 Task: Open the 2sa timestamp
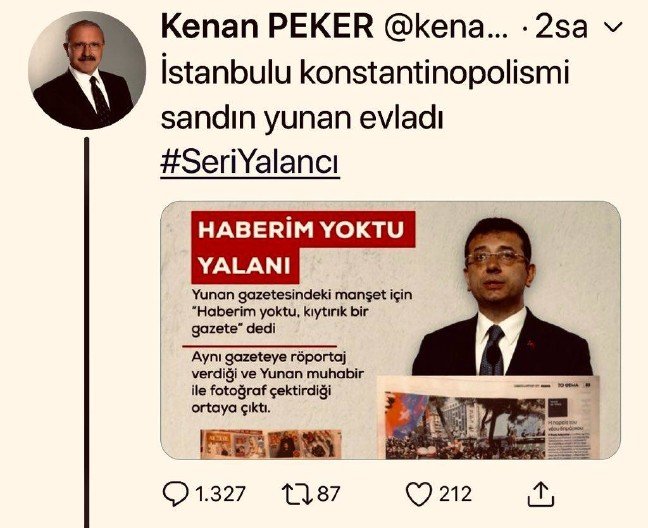tap(561, 27)
